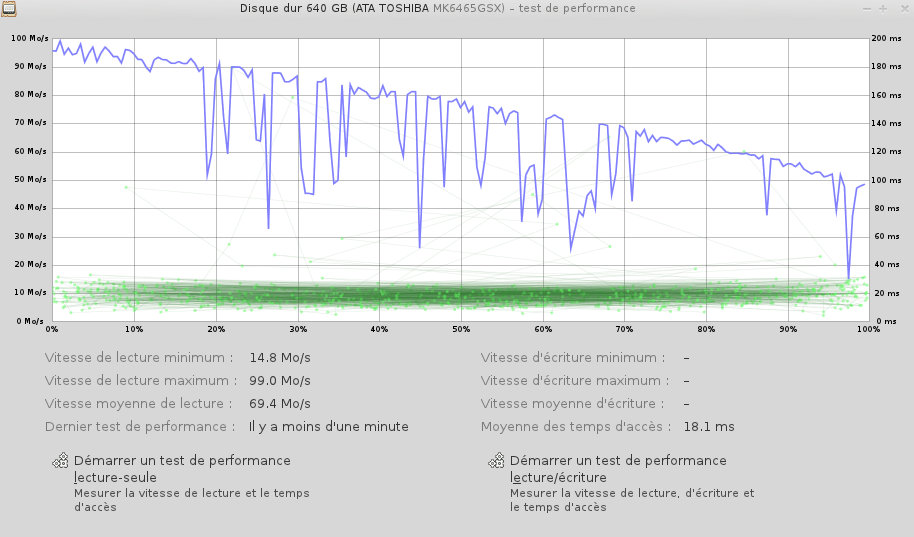Screen dimensions: 914x537
Task: Click the 50% marker on horizontal axis
Action: point(461,329)
